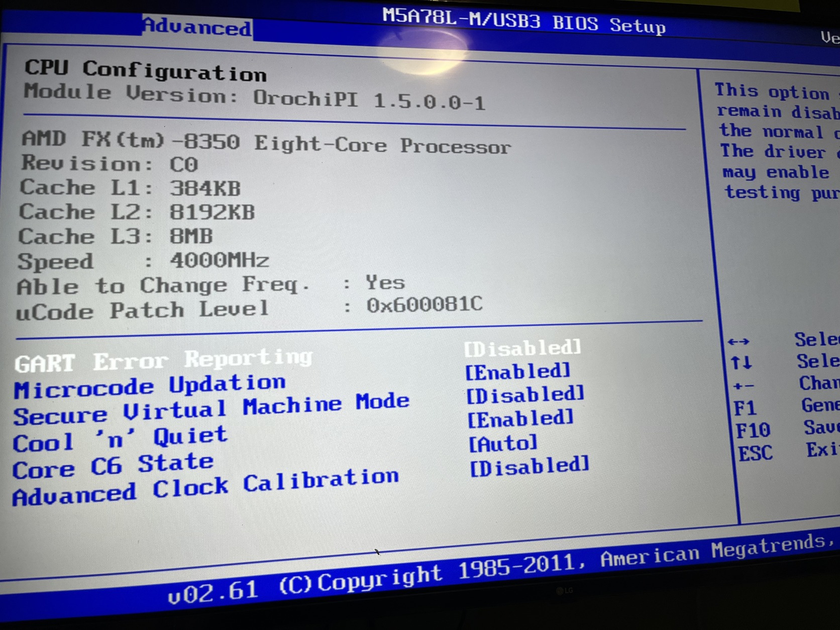Image resolution: width=840 pixels, height=630 pixels.
Task: Change the Cool 'n' Quiet Enabled value
Action: (x=520, y=419)
